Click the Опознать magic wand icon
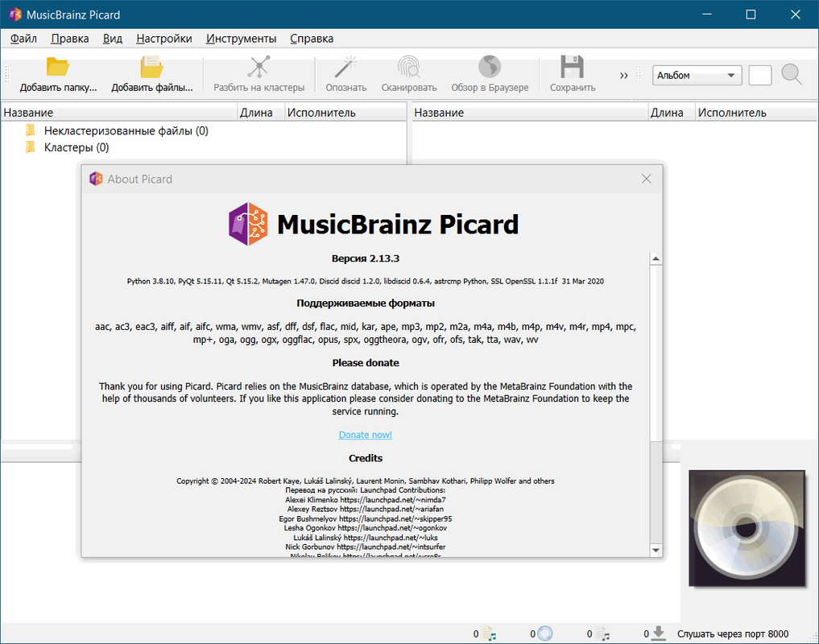Screen dimensions: 819x644 345,68
